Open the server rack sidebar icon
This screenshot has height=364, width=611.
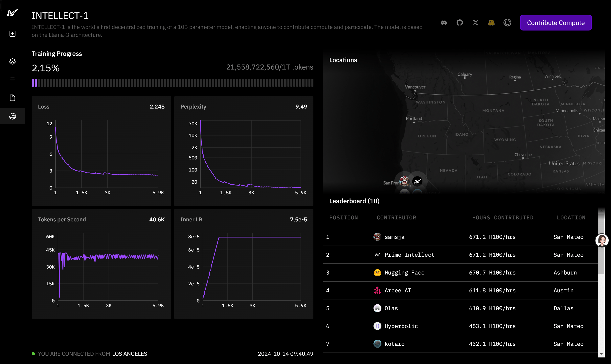click(12, 79)
